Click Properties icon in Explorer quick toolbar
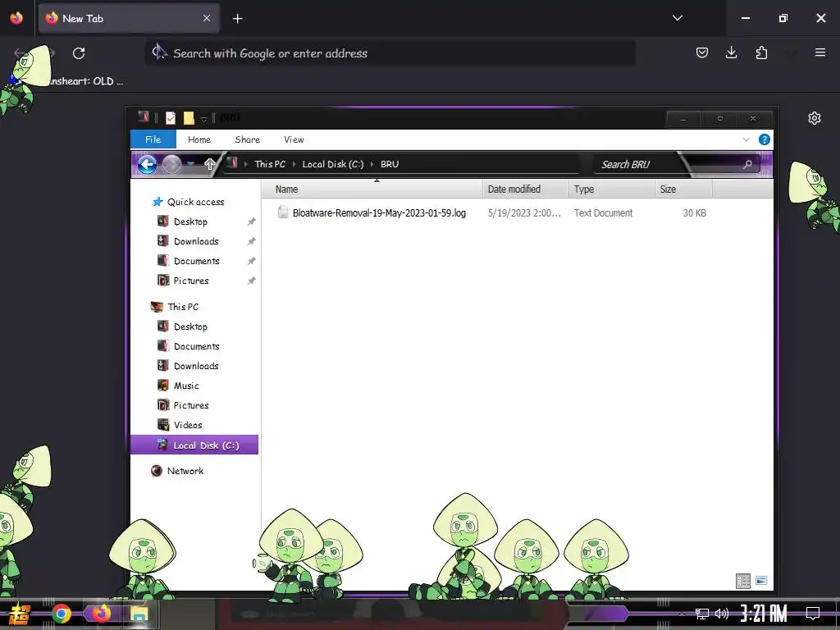The width and height of the screenshot is (840, 630). pyautogui.click(x=171, y=118)
